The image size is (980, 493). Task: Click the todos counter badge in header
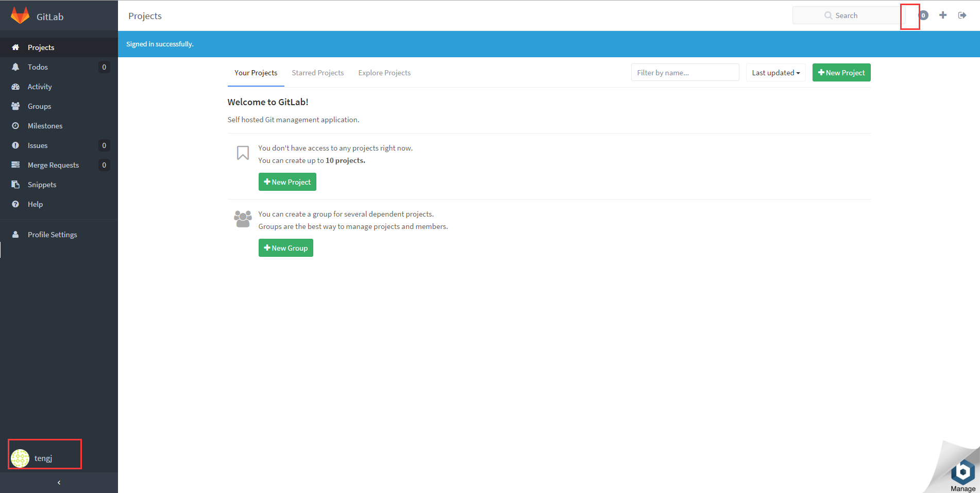[x=923, y=15]
